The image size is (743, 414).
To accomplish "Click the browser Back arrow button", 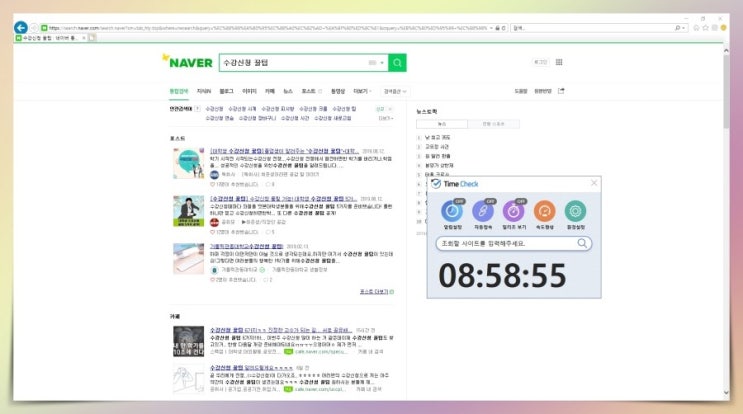I will click(20, 27).
